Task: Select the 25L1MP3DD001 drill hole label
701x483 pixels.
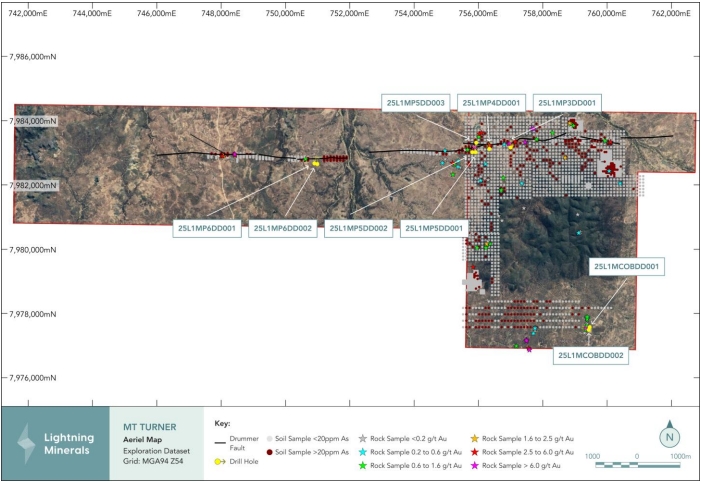Action: point(567,103)
